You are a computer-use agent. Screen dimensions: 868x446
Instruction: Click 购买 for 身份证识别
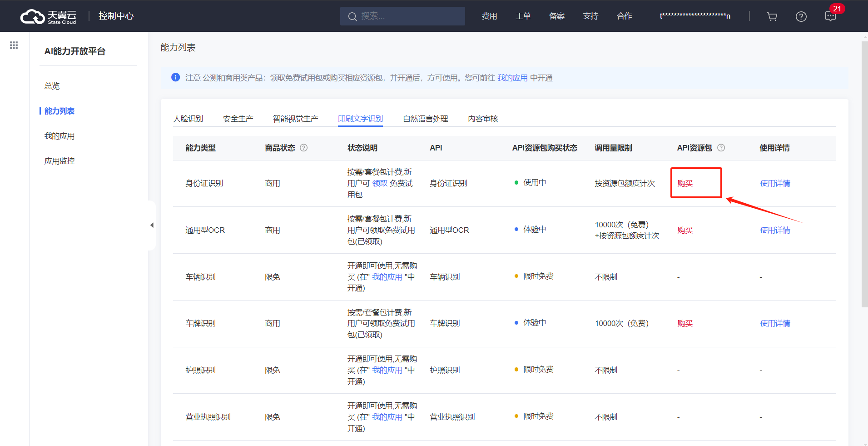[685, 183]
